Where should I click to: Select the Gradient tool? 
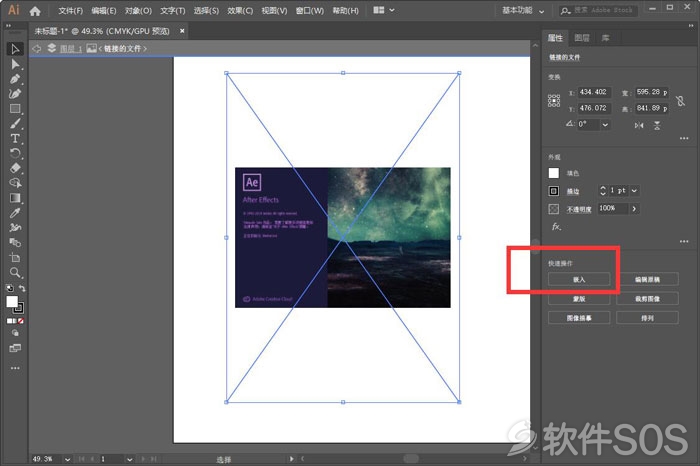15,198
